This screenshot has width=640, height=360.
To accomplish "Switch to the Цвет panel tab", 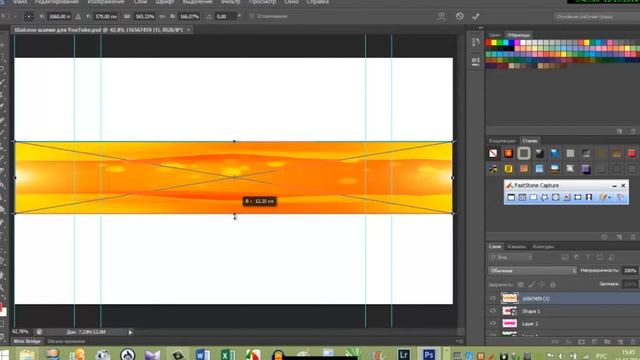I will coord(494,35).
